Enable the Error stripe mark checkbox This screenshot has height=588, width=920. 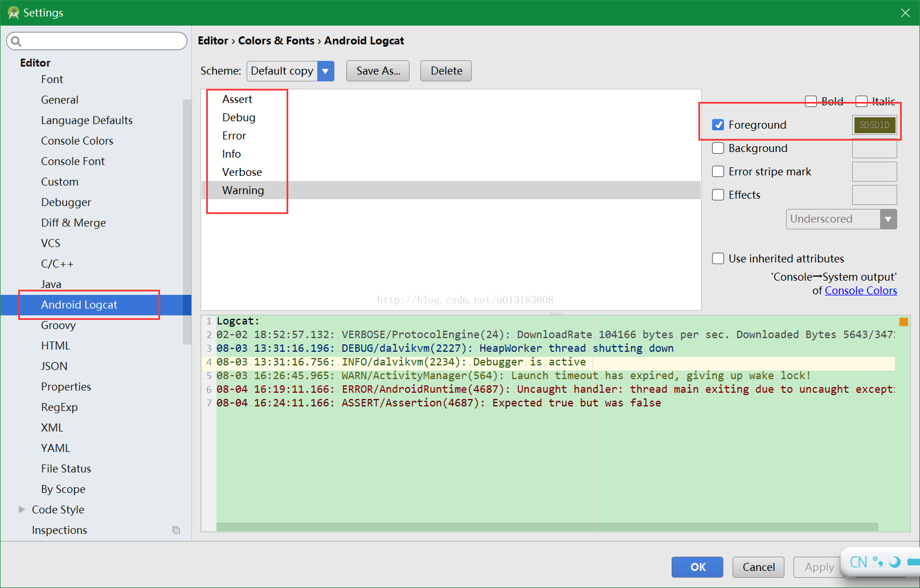tap(718, 171)
